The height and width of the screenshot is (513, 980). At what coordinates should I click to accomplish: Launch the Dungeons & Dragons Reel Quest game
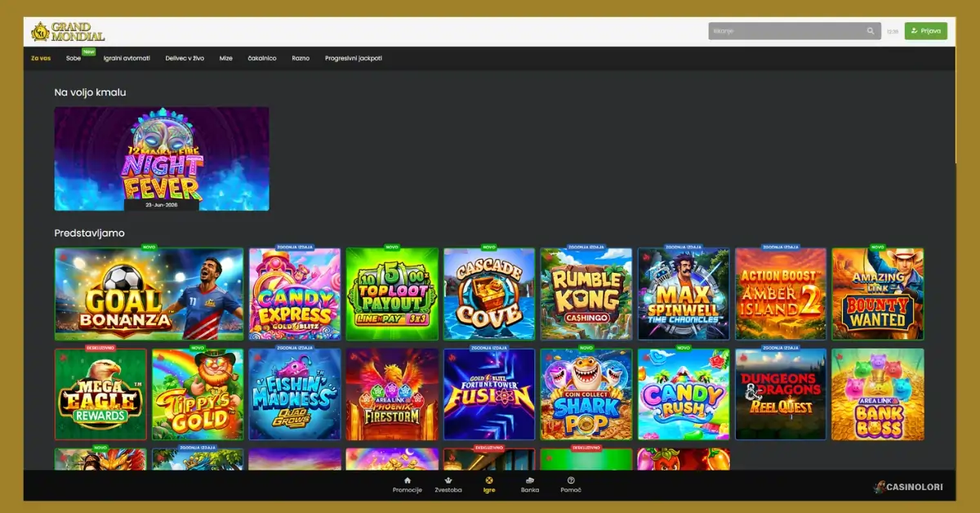[781, 395]
